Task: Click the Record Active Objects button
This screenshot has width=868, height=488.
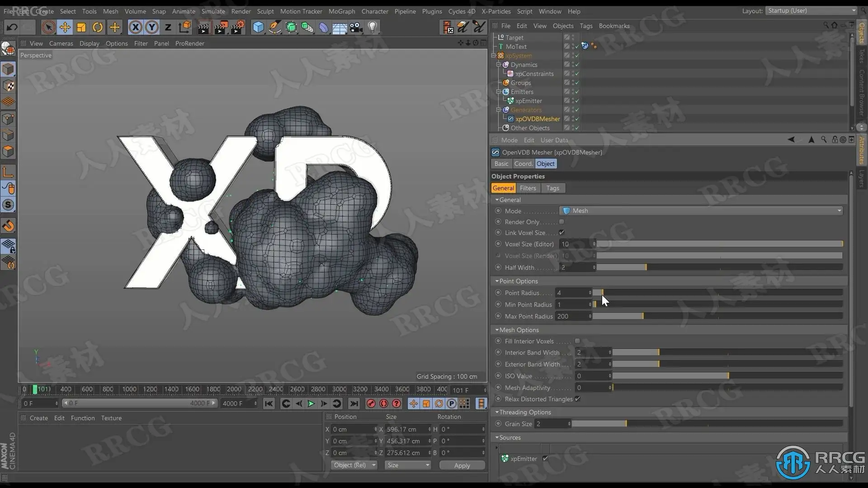Action: (x=371, y=404)
